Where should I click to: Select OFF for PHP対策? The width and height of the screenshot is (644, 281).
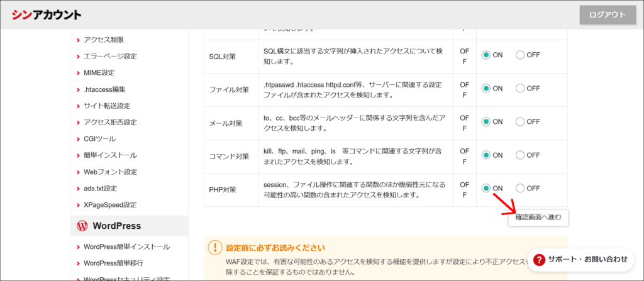click(520, 188)
